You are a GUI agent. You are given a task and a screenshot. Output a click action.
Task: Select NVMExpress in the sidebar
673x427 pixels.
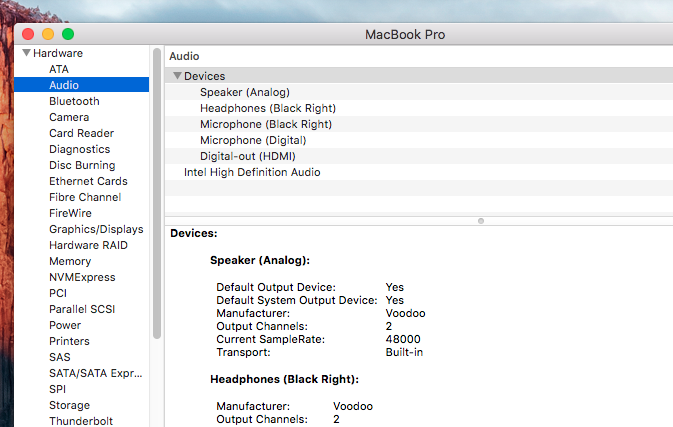tap(82, 277)
